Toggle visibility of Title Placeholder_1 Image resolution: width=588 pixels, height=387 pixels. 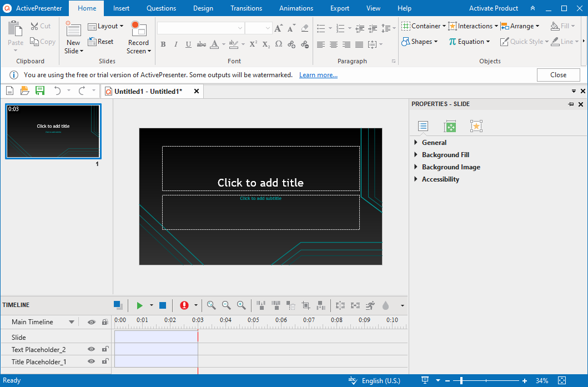pos(91,361)
